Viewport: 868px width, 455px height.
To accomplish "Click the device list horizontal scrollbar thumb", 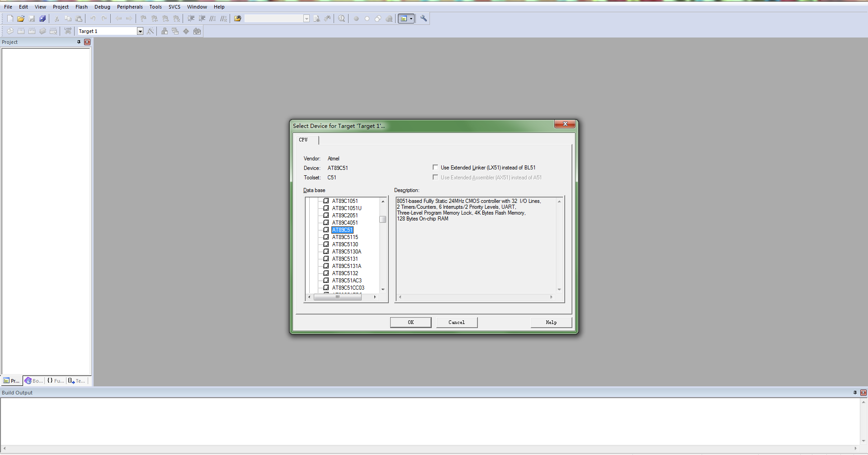I will coord(337,297).
